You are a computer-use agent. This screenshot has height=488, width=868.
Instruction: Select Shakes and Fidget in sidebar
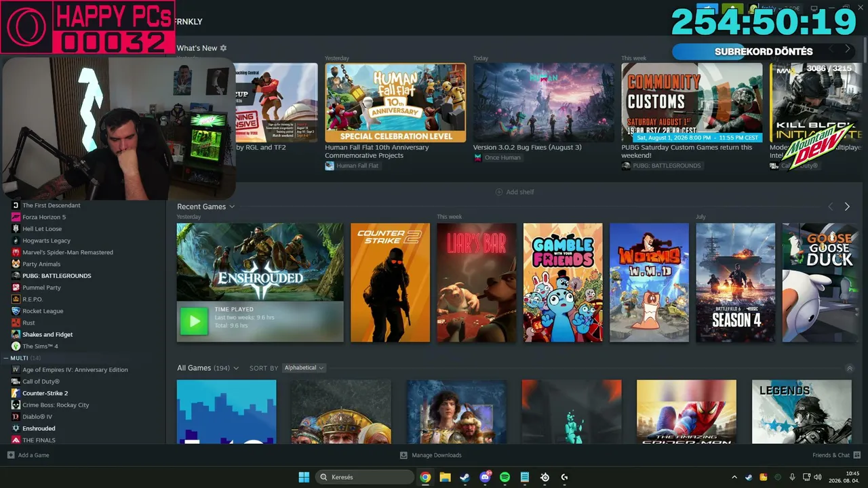click(x=47, y=335)
